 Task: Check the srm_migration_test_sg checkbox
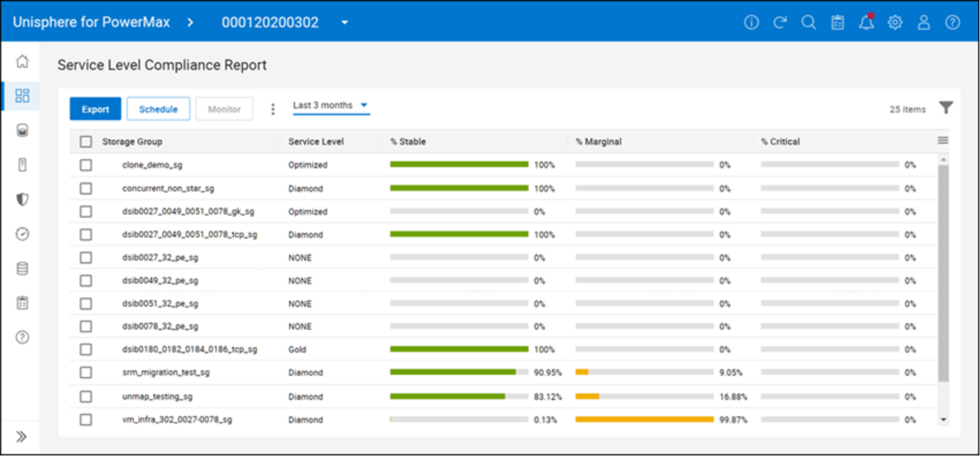[86, 372]
